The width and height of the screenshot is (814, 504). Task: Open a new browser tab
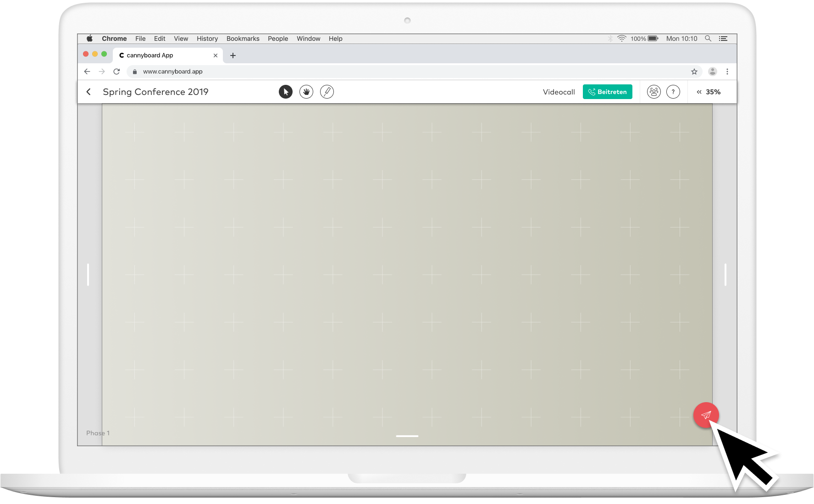(233, 55)
